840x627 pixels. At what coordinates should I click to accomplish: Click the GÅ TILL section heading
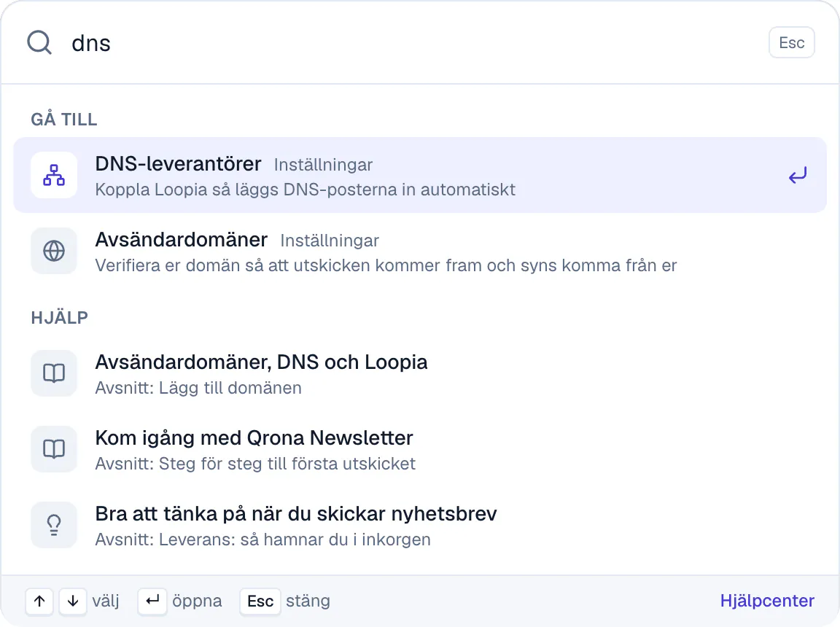(63, 119)
